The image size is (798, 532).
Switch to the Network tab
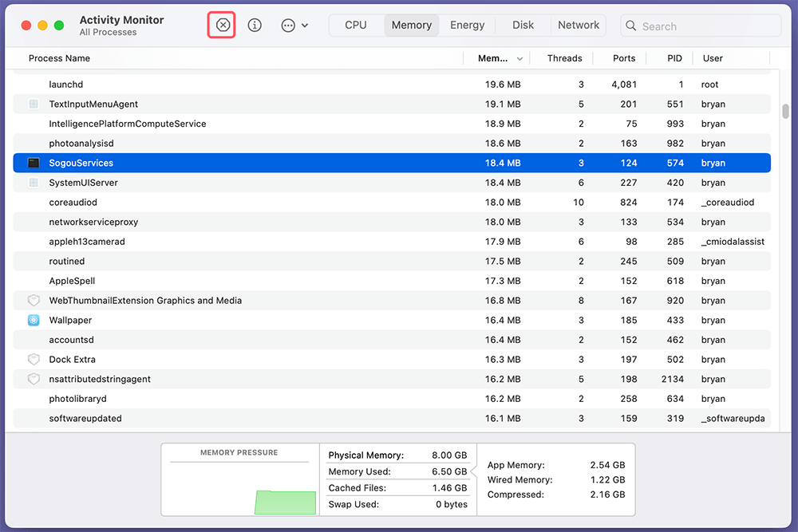click(x=578, y=25)
